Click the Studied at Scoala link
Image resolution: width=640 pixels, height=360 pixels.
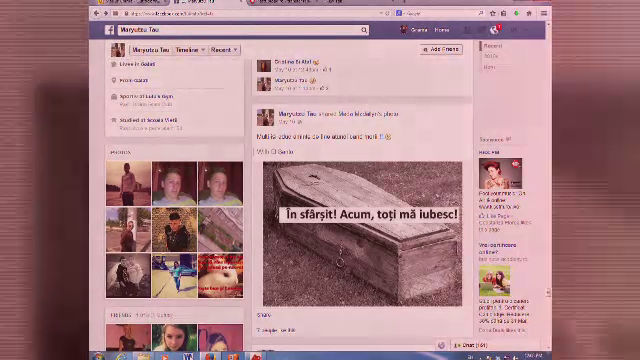148,120
